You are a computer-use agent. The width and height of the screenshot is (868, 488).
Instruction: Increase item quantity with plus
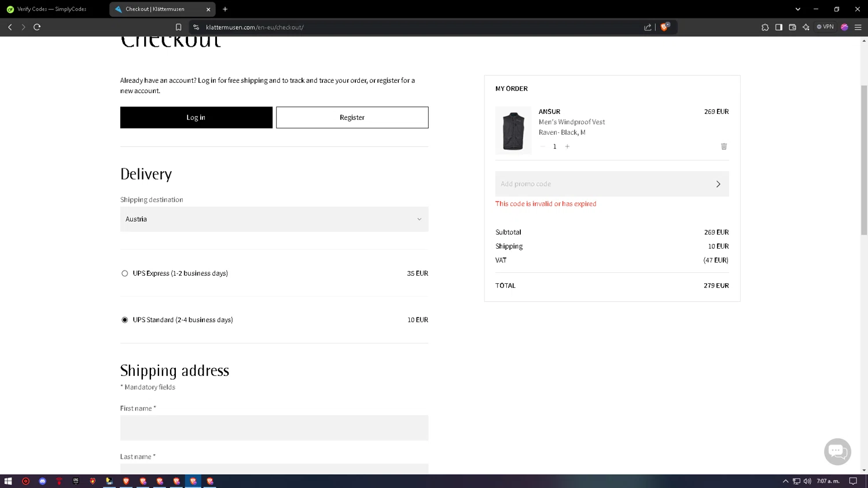pyautogui.click(x=567, y=147)
